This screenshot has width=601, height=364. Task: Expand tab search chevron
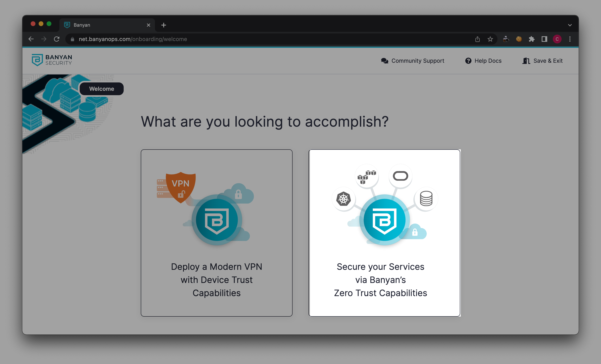click(x=570, y=25)
